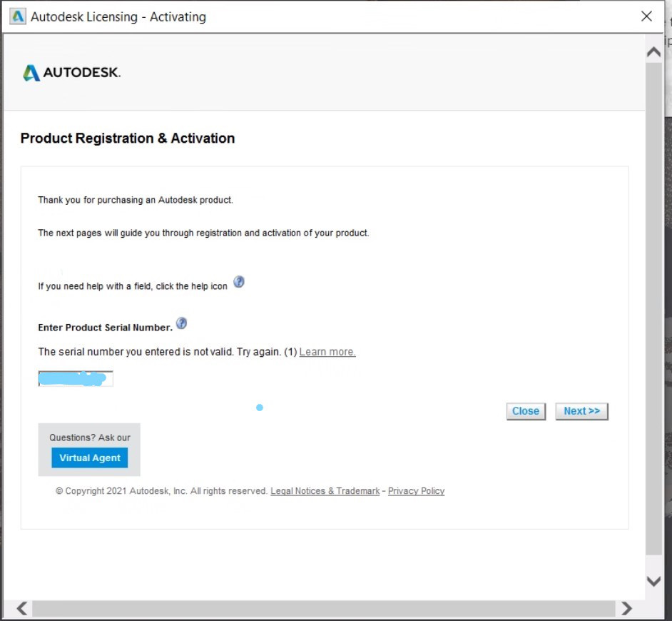Open help for Enter Product Serial Number
Viewport: 672px width, 621px height.
click(x=181, y=323)
